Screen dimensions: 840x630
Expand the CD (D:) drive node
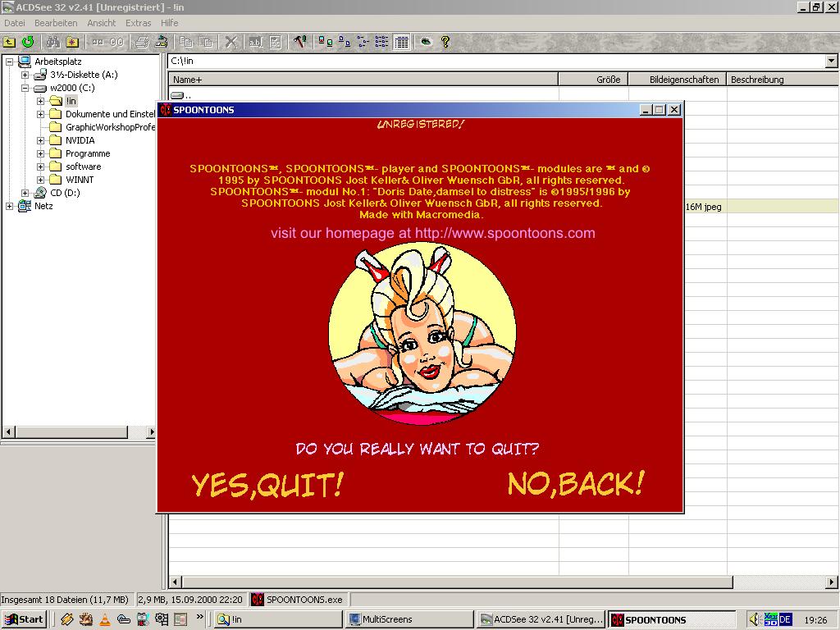(x=25, y=193)
